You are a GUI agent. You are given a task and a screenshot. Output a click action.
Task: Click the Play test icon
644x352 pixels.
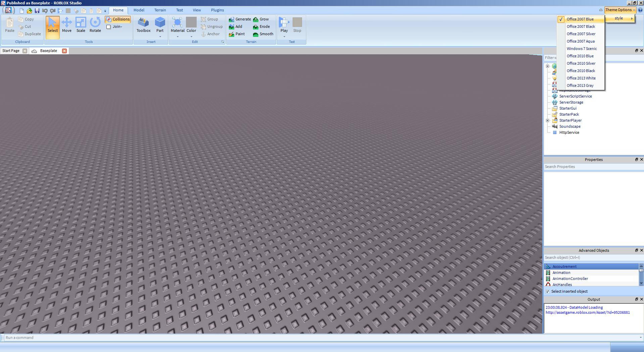(284, 22)
